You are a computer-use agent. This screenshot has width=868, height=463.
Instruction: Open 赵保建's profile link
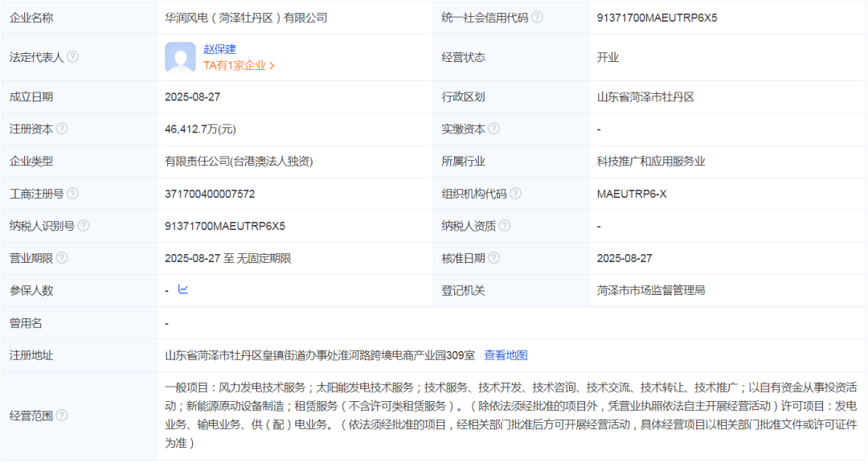219,49
